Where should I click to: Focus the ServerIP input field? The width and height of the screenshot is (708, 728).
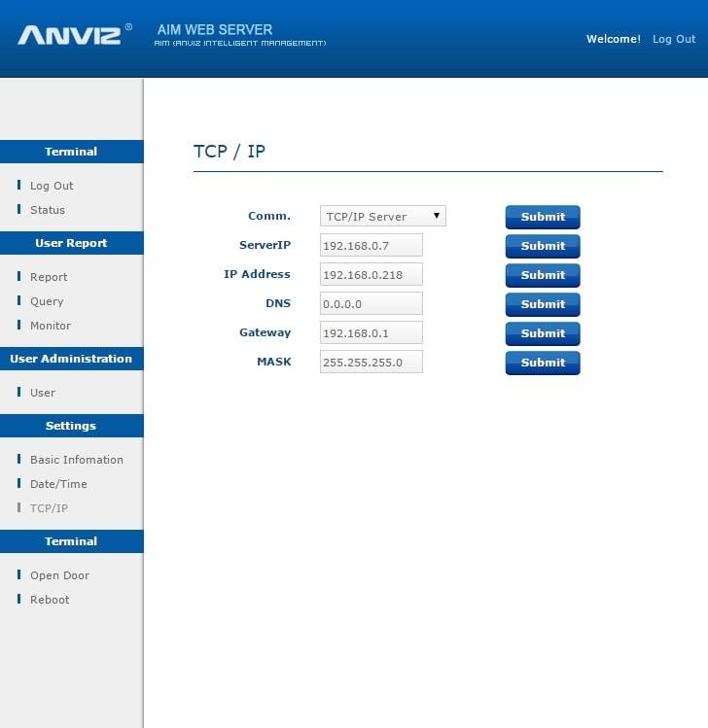pos(371,246)
